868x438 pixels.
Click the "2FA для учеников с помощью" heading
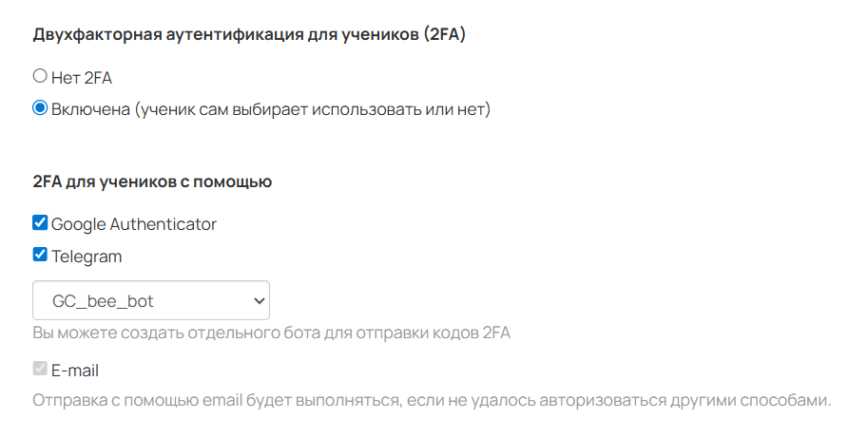click(x=152, y=181)
